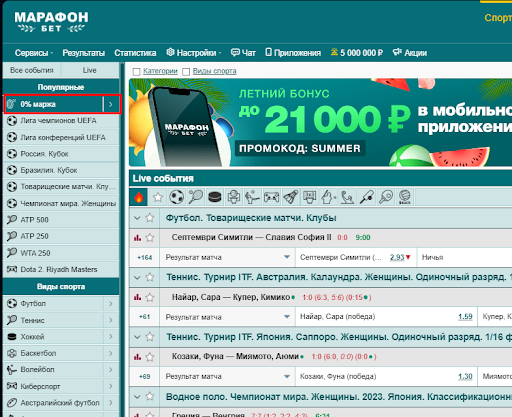Open the Настройки menu
This screenshot has width=512, height=417.
(194, 53)
